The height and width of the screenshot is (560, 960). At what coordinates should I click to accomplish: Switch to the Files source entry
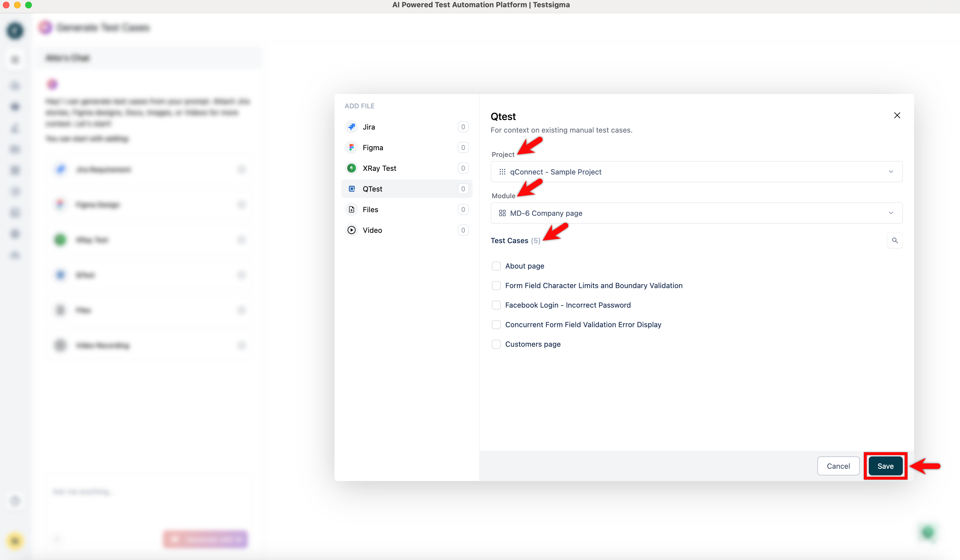pos(406,209)
